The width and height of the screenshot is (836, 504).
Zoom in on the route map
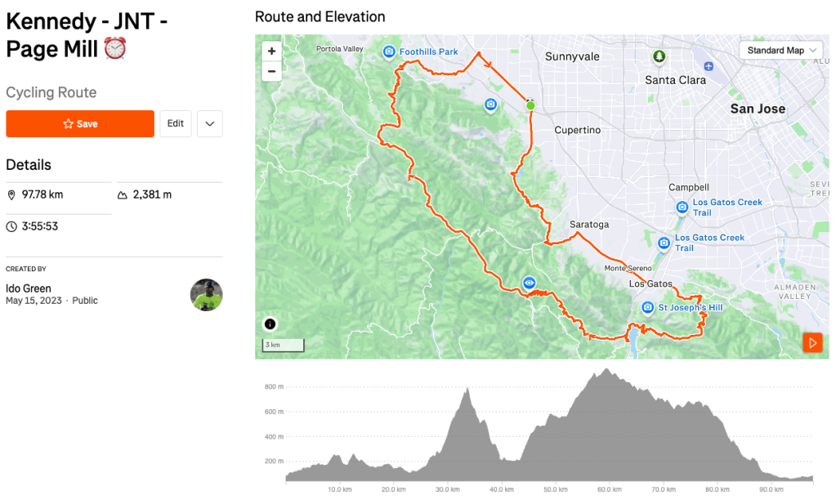pos(272,51)
